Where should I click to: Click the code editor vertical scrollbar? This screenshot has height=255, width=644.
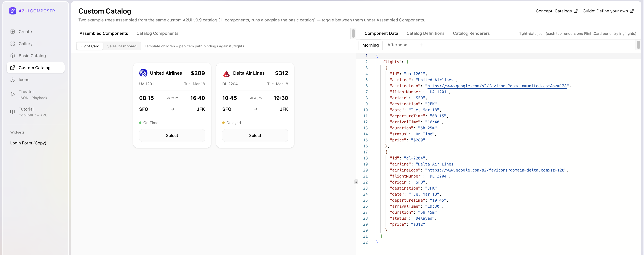638,45
